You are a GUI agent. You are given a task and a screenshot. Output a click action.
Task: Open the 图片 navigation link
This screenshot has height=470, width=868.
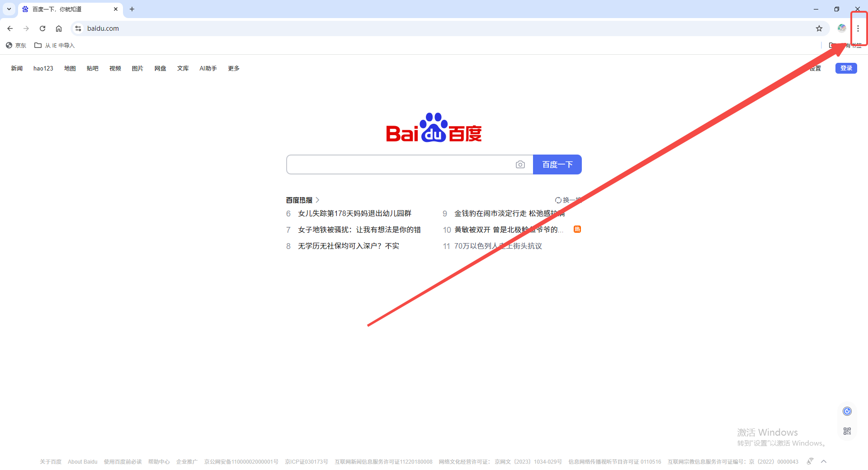tap(137, 68)
